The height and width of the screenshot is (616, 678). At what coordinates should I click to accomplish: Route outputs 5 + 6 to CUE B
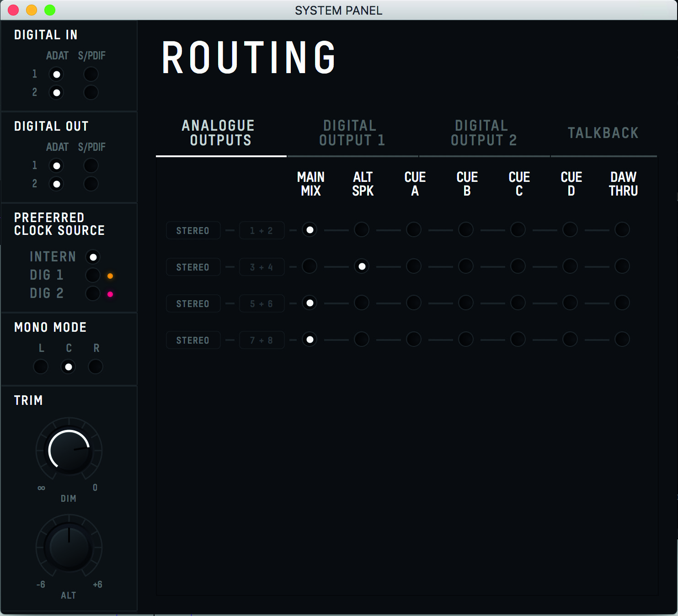coord(466,303)
